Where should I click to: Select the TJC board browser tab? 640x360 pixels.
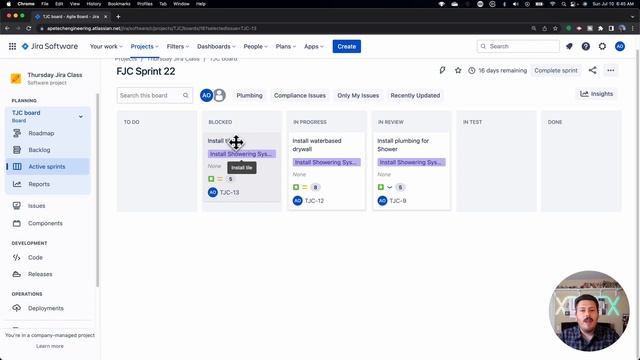[x=70, y=17]
